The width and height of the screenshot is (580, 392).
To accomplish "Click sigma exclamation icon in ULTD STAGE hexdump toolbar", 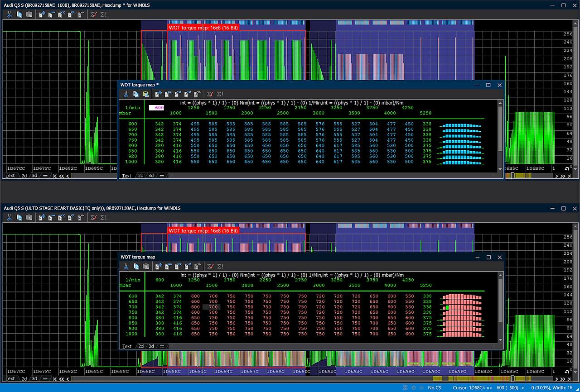I will 104,218.
